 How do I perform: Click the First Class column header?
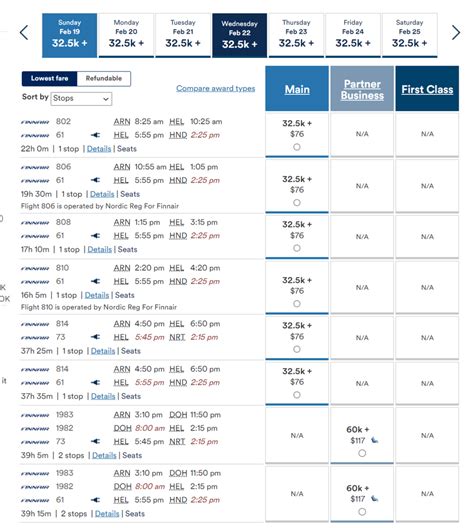pos(427,89)
